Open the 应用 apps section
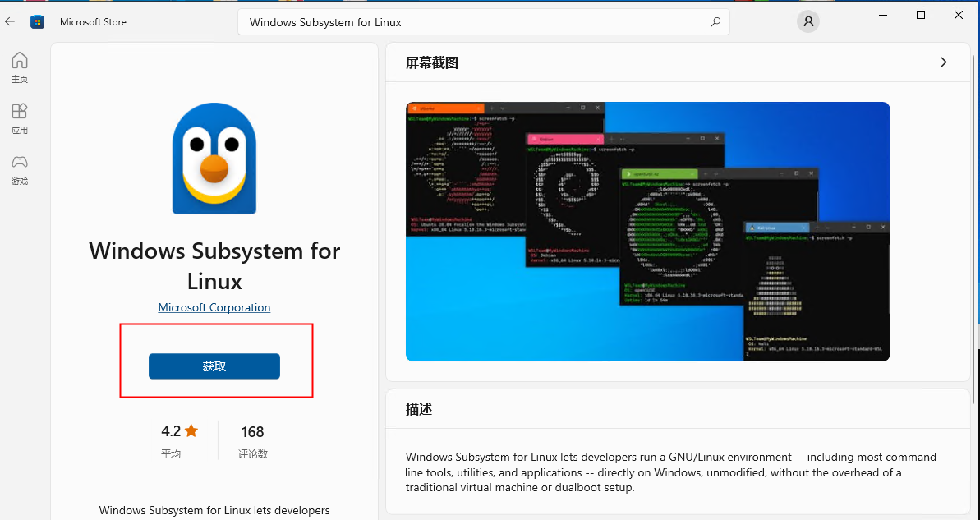Viewport: 980px width, 520px height. (20, 119)
